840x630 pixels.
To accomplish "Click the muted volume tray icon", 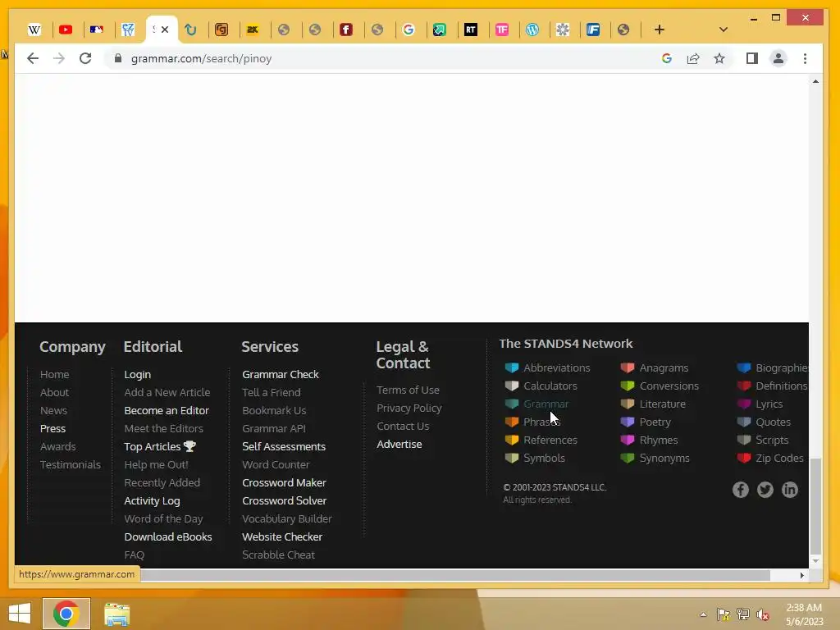I will click(762, 614).
